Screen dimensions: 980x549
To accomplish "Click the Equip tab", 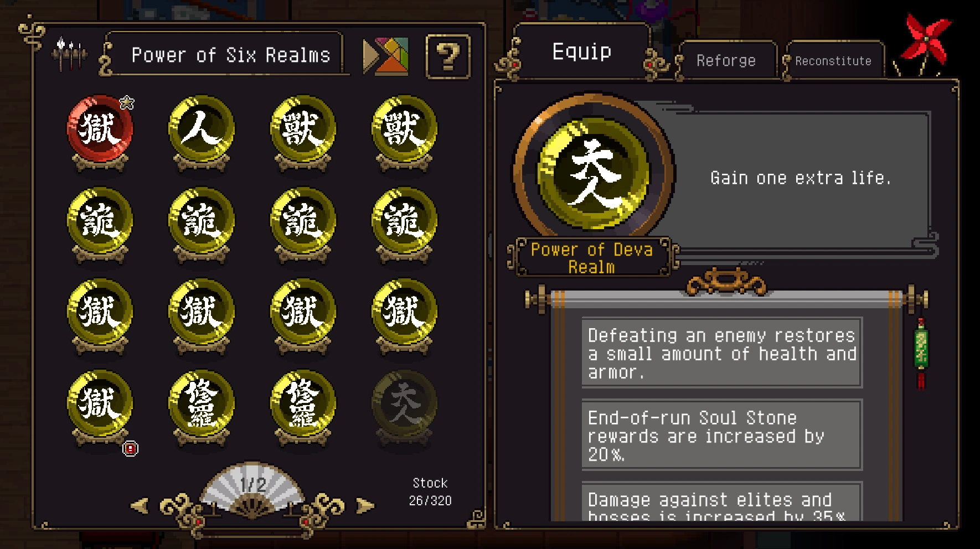I will click(x=581, y=51).
